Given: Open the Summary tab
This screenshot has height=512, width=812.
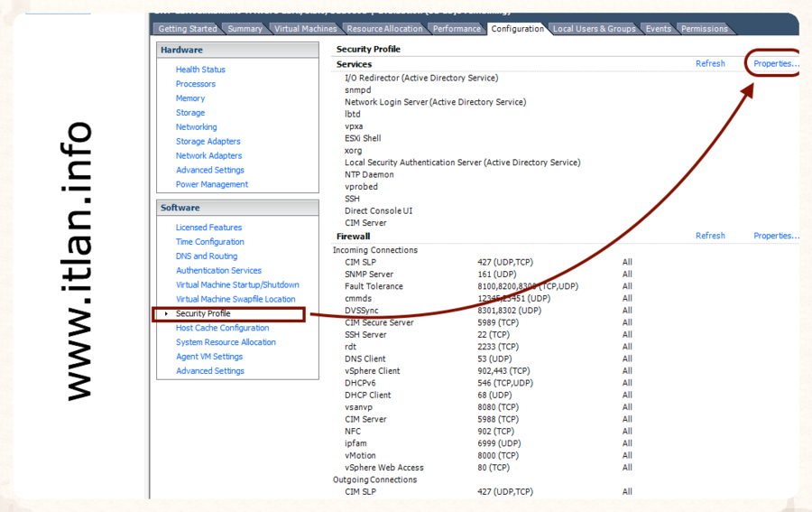Looking at the screenshot, I should (245, 29).
